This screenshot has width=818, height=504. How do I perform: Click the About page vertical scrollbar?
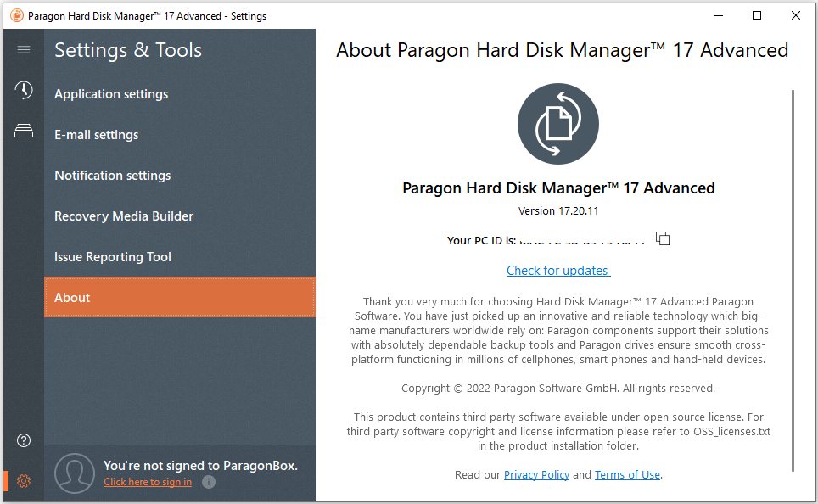793,280
